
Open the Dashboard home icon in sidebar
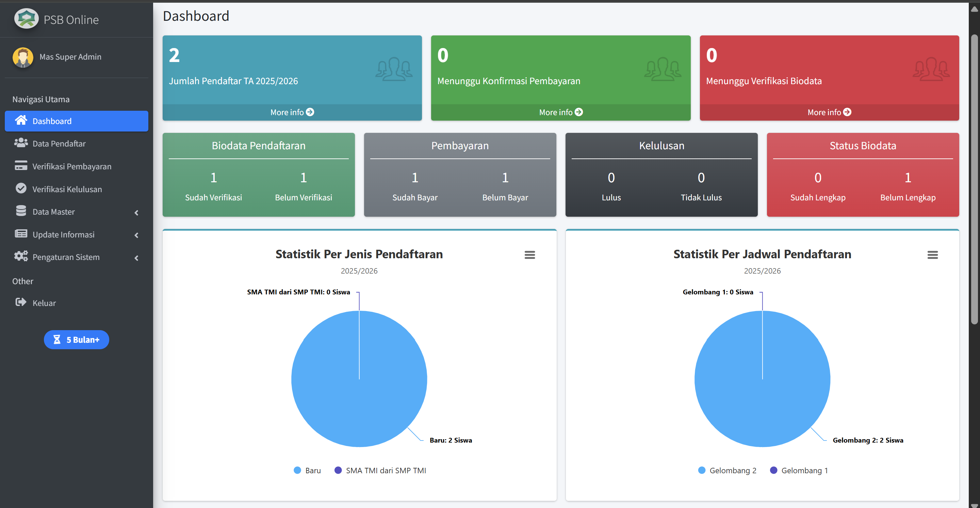tap(21, 121)
